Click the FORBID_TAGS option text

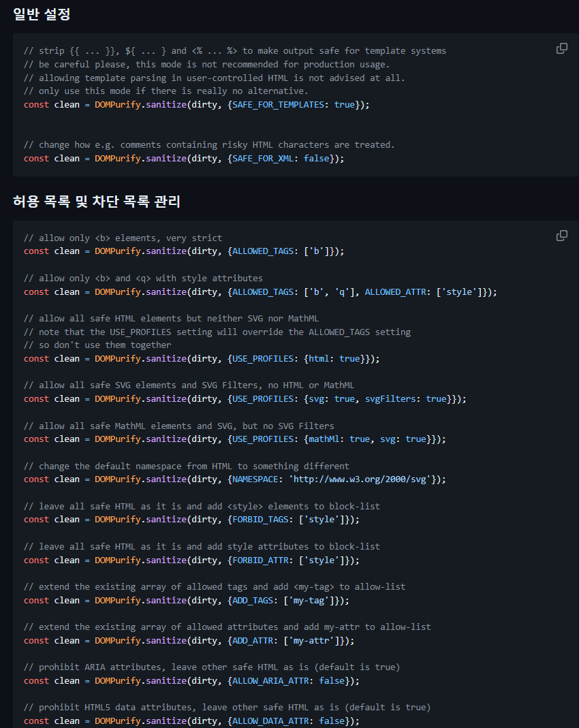260,520
